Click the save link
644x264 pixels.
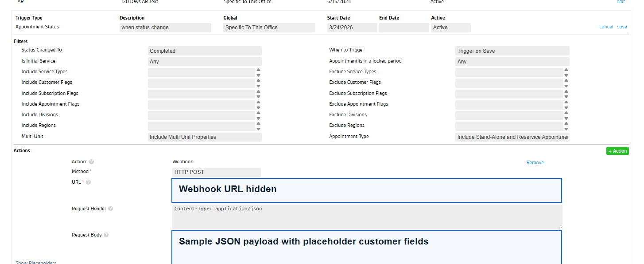622,27
